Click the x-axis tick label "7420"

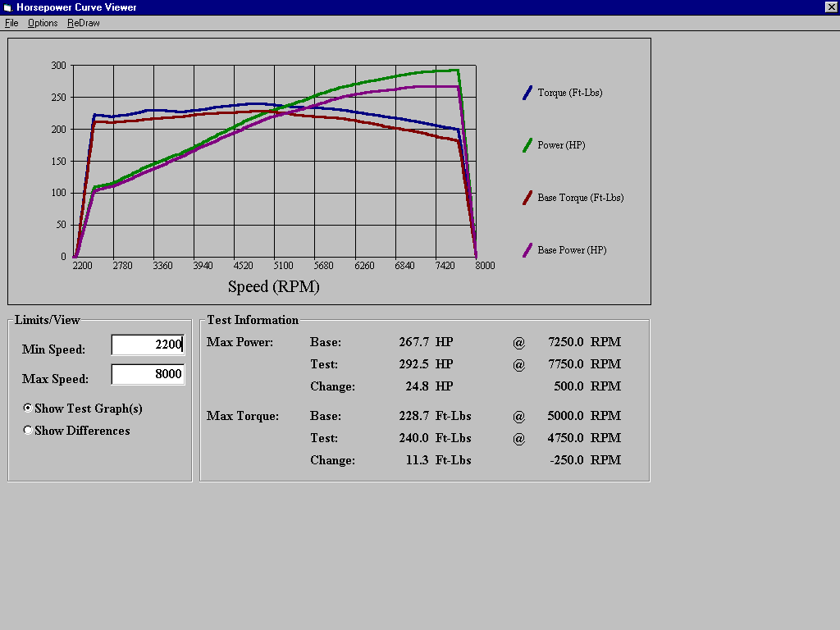point(445,266)
